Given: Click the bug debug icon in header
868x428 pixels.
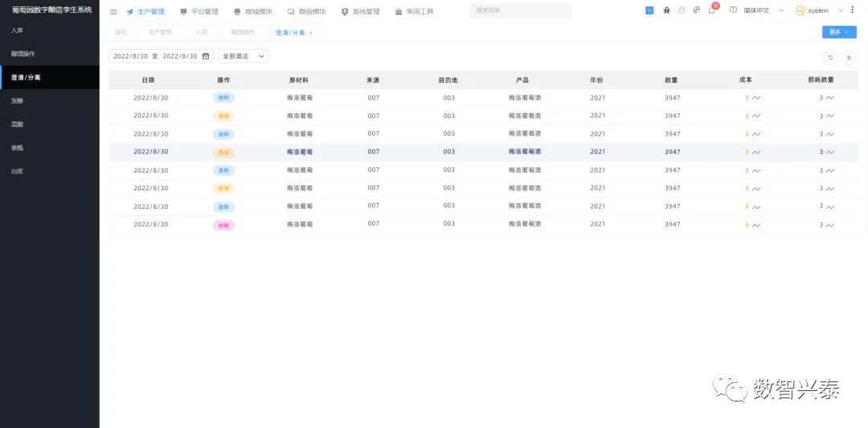Looking at the screenshot, I should coord(666,10).
